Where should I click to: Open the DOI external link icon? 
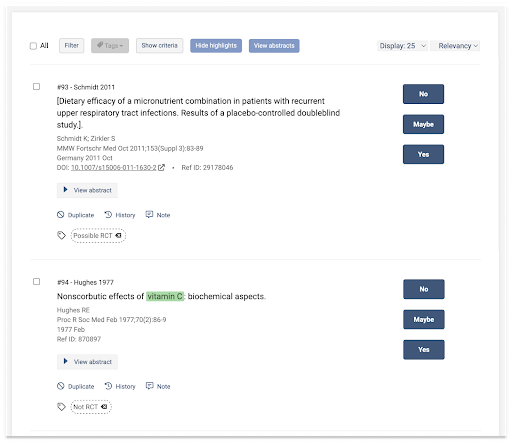[161, 168]
